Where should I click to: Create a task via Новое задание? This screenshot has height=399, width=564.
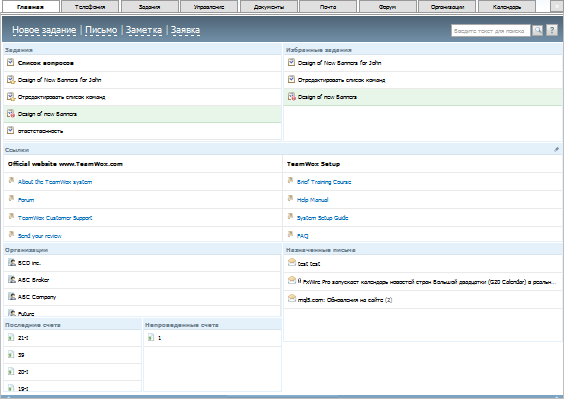[x=44, y=30]
